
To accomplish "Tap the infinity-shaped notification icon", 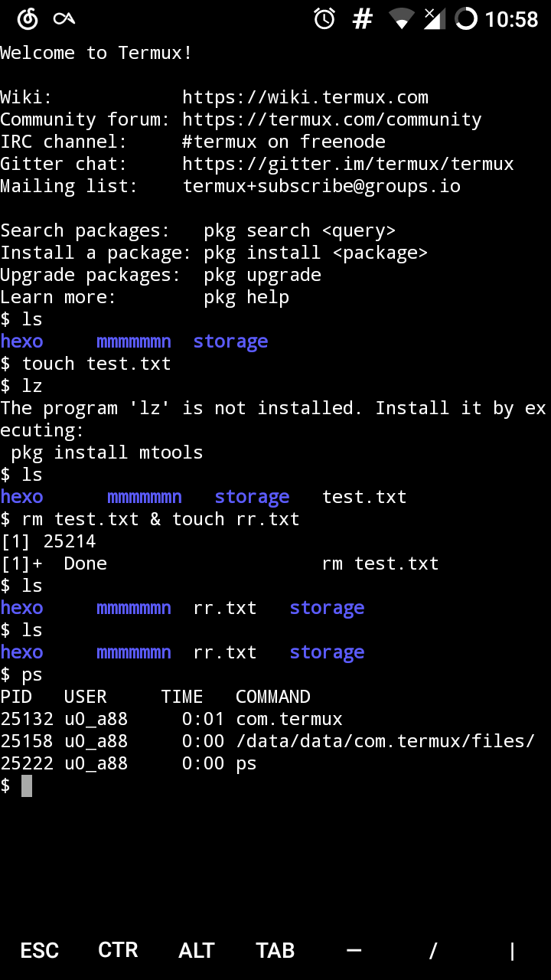I will (64, 19).
